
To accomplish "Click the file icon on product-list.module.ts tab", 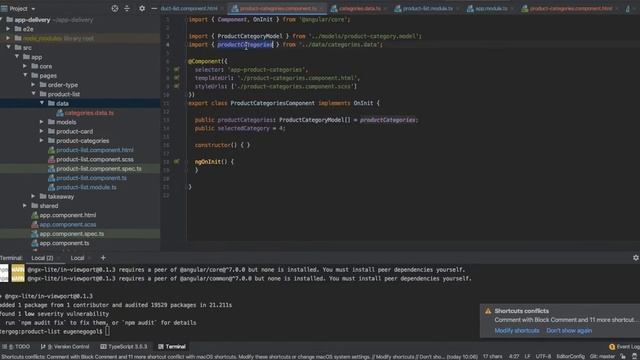I will coord(398,8).
